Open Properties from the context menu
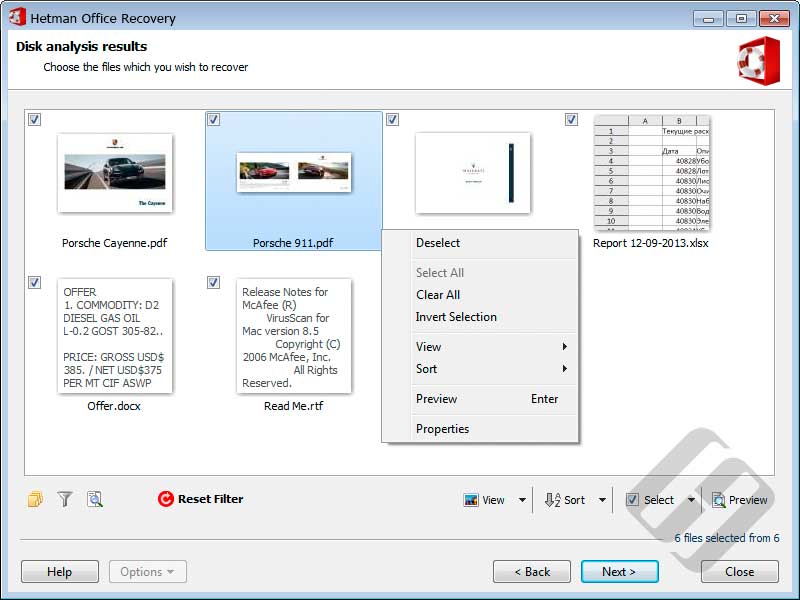 [x=481, y=429]
